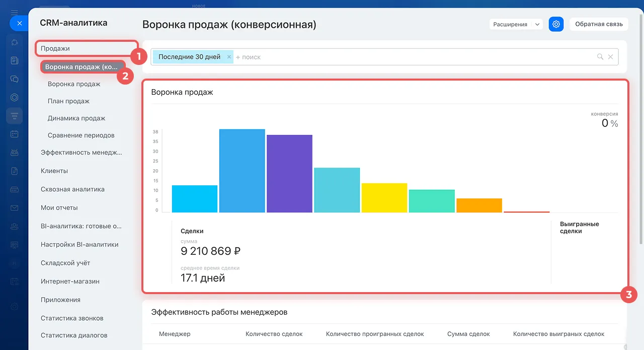The image size is (644, 350).
Task: Click the average deal time 17.1 дней
Action: 203,278
